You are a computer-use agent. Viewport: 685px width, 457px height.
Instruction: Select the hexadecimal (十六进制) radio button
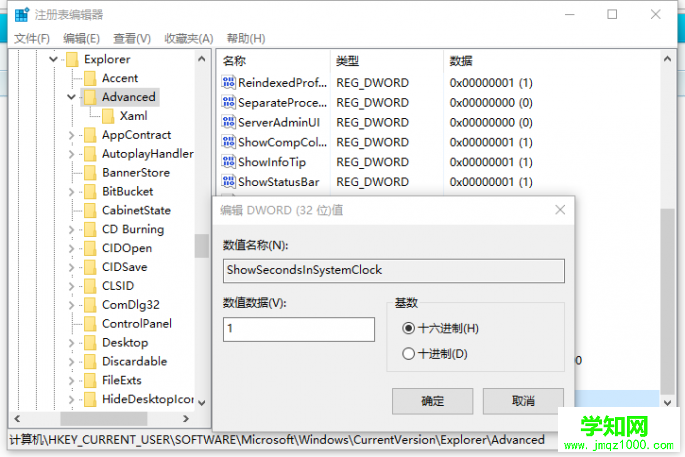point(408,328)
